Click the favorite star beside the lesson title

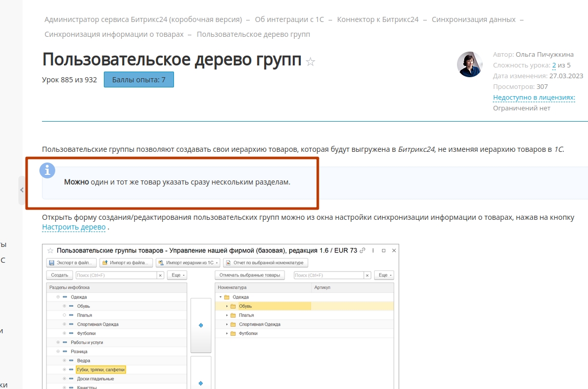pyautogui.click(x=310, y=62)
